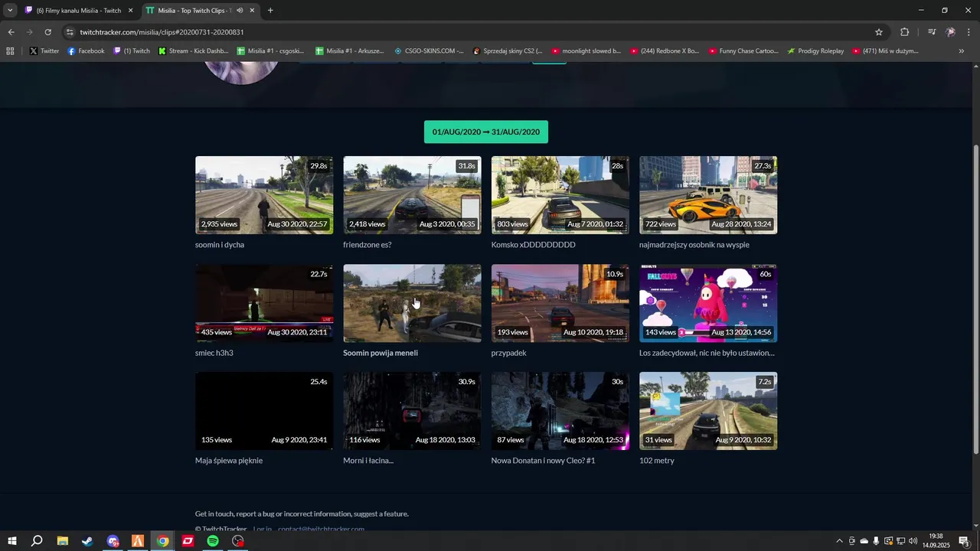Viewport: 980px width, 551px height.
Task: Open File Explorer from the taskbar
Action: click(62, 541)
